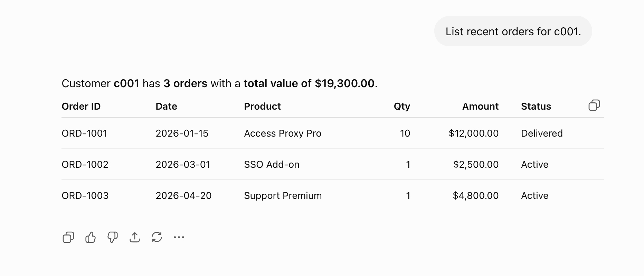
Task: Click the Order ID column header
Action: tap(81, 106)
